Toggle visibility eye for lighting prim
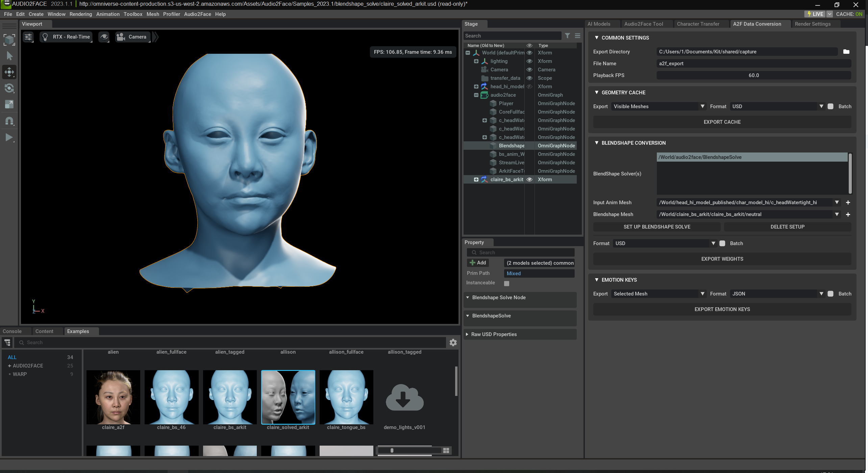The height and width of the screenshot is (473, 868). click(529, 61)
